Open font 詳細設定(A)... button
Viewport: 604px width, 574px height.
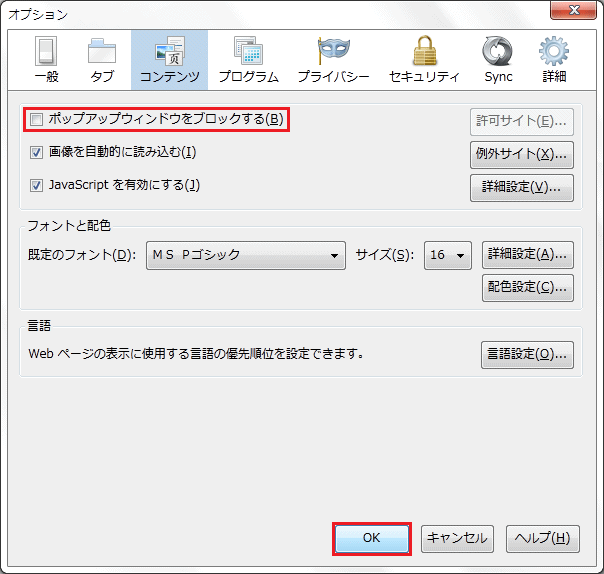tap(528, 255)
